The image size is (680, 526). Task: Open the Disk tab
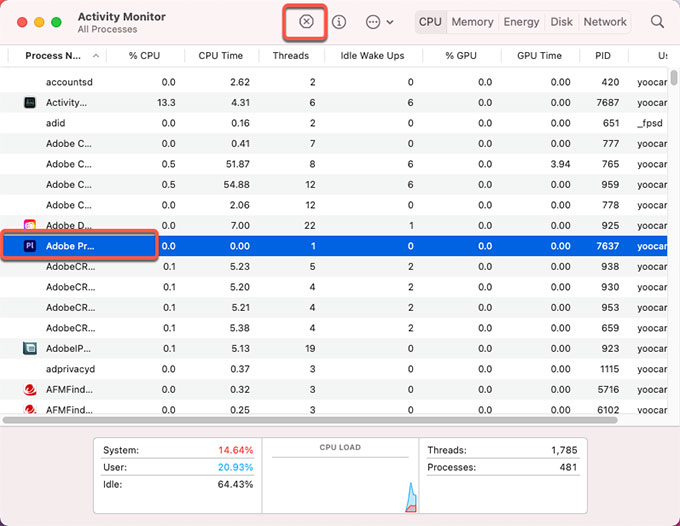(x=562, y=21)
